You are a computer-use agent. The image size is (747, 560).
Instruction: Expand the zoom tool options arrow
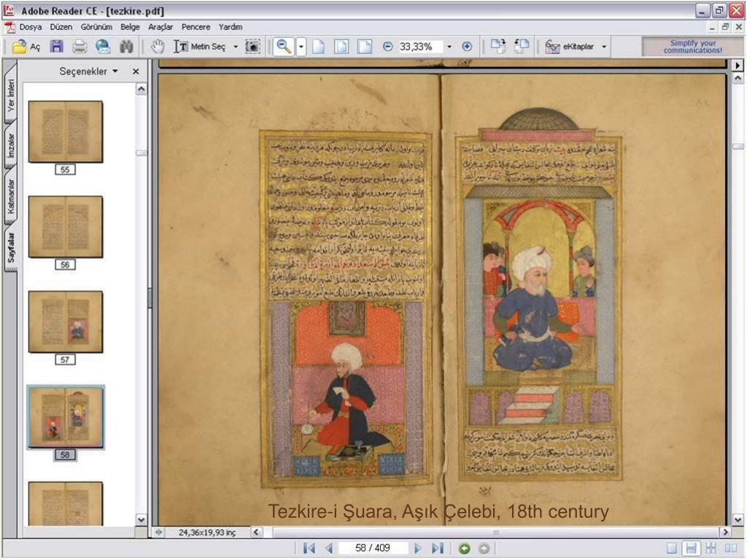[301, 47]
